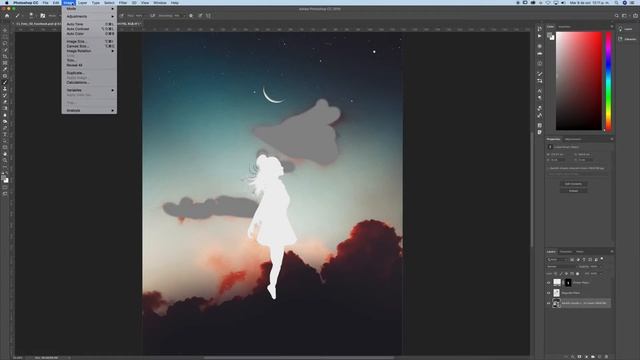Open smoothing options gear icon
The width and height of the screenshot is (640, 360).
191,16
